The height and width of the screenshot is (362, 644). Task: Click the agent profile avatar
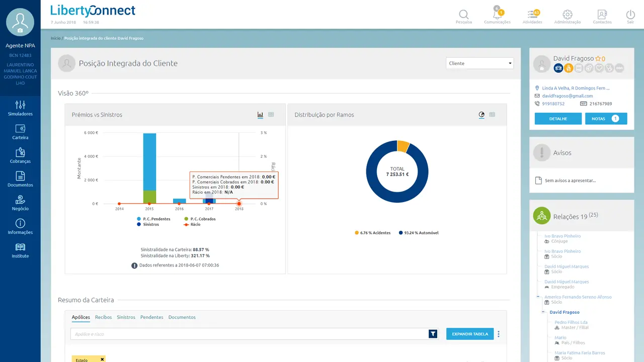20,22
